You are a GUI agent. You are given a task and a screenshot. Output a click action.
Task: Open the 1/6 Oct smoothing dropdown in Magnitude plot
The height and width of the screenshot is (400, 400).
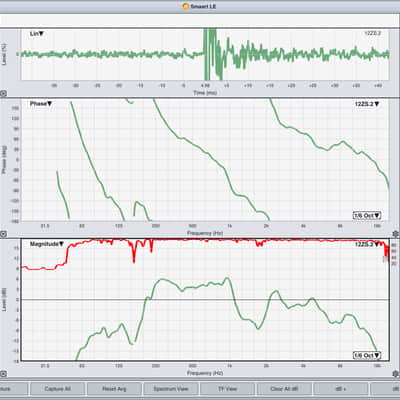point(367,355)
